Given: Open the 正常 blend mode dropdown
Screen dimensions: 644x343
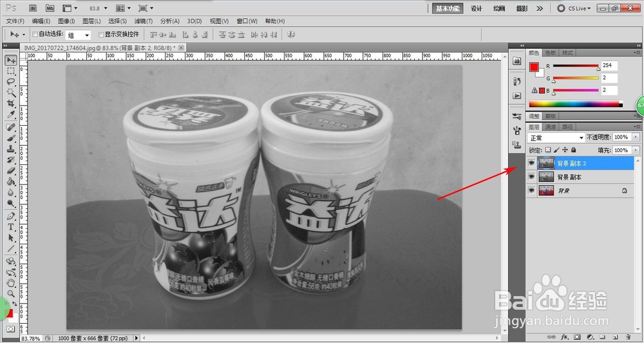Looking at the screenshot, I should (x=556, y=137).
